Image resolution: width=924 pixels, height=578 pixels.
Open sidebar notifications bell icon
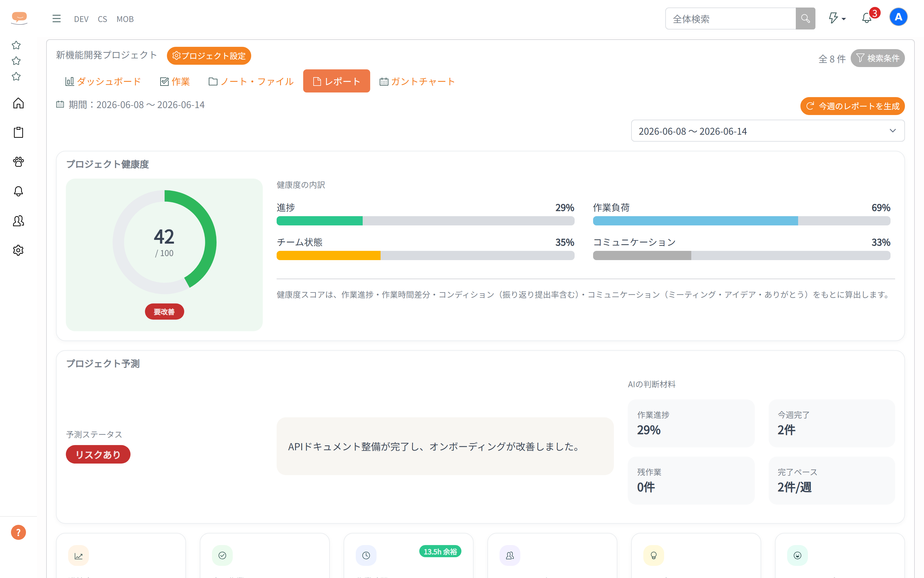(18, 191)
